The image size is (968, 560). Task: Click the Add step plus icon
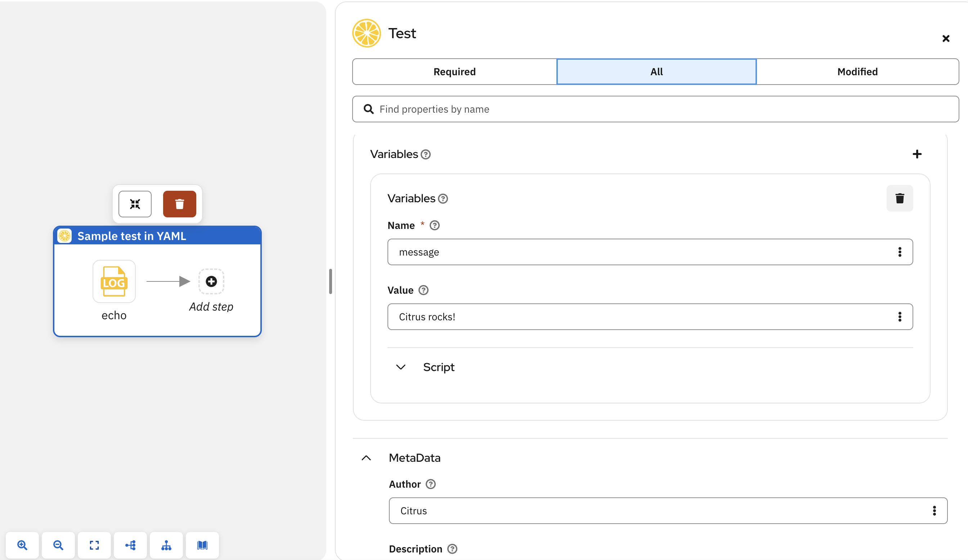pos(211,281)
